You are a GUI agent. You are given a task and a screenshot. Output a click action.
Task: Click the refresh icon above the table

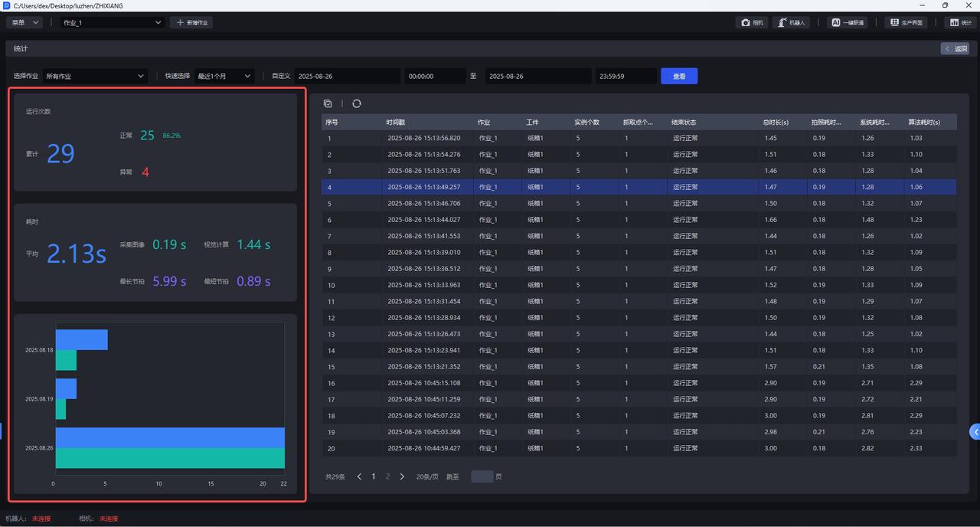(357, 103)
